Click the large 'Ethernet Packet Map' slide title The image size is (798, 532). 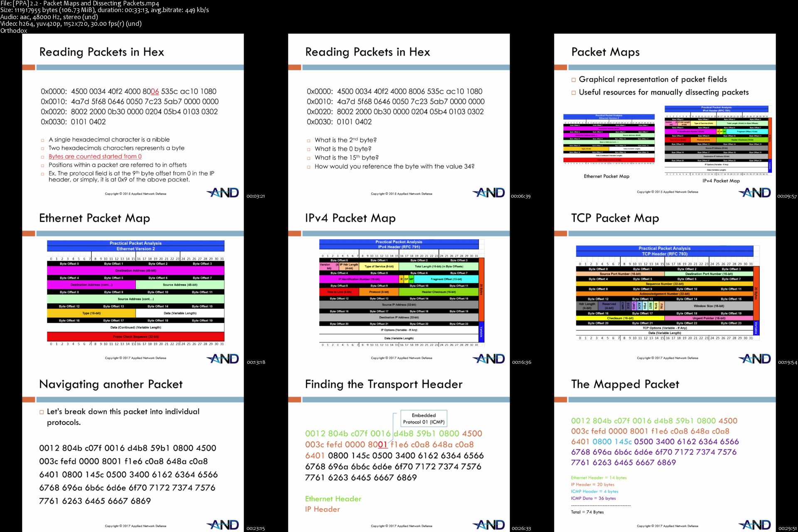[x=95, y=218]
